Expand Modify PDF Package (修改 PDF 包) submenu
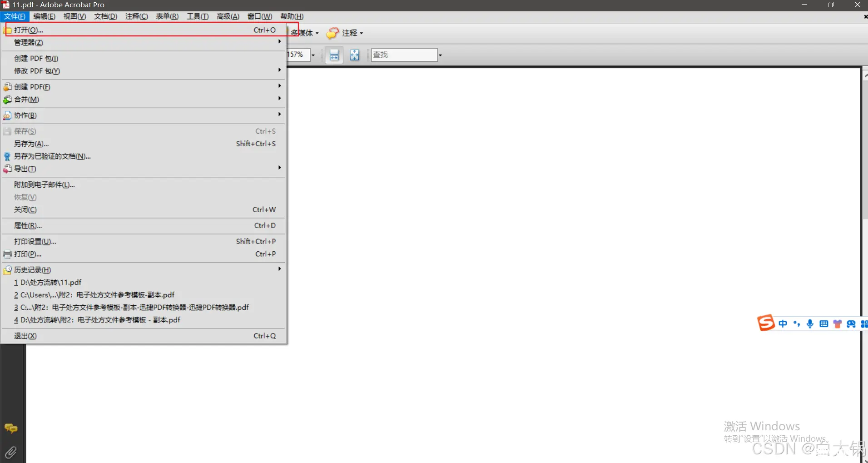868x463 pixels. (x=144, y=71)
